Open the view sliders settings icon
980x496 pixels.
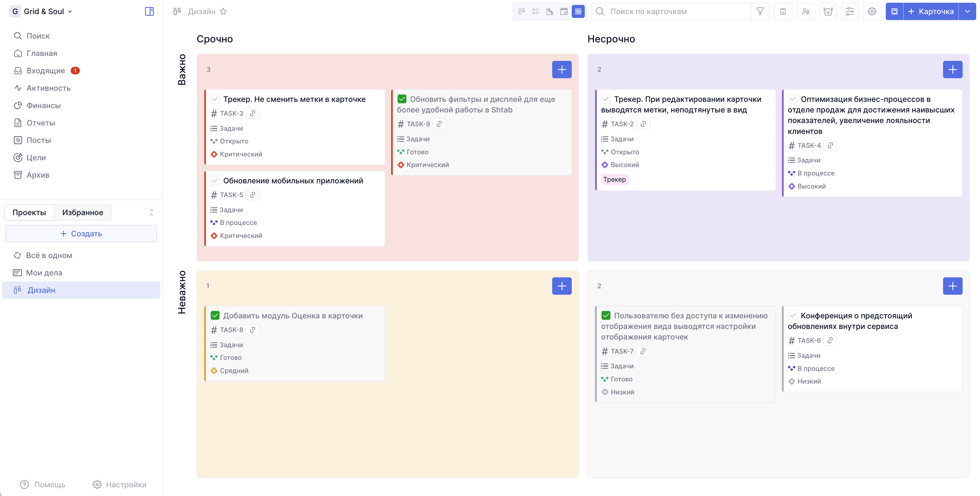[x=850, y=11]
